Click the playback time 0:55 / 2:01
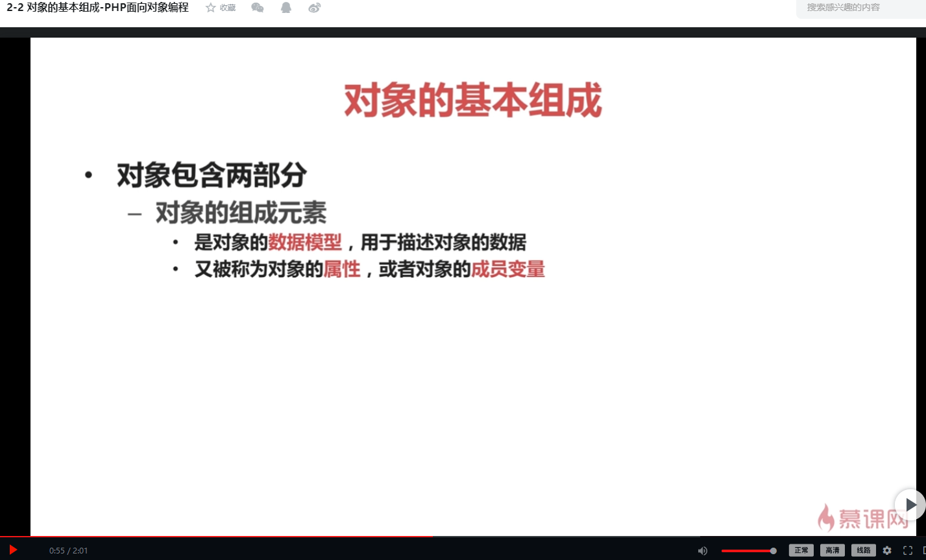The height and width of the screenshot is (560, 926). (x=67, y=550)
